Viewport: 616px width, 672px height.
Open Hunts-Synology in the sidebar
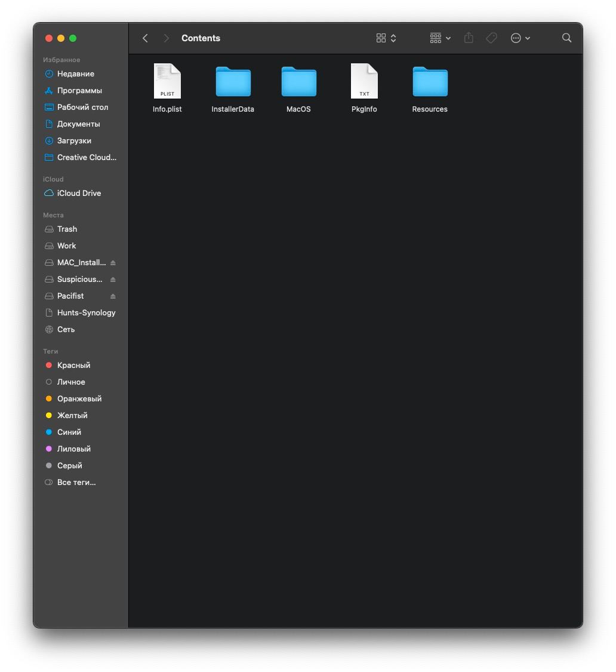click(81, 312)
